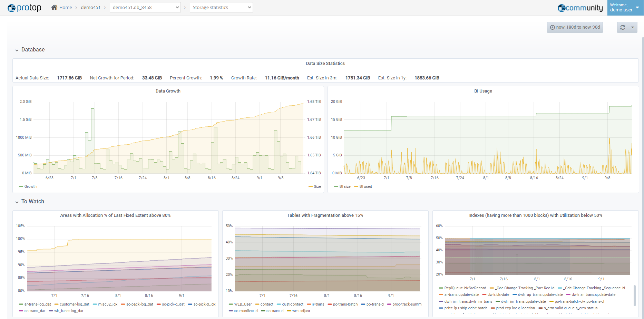Click the BI Usage panel title
Screen dimensions: 644x319
(483, 91)
